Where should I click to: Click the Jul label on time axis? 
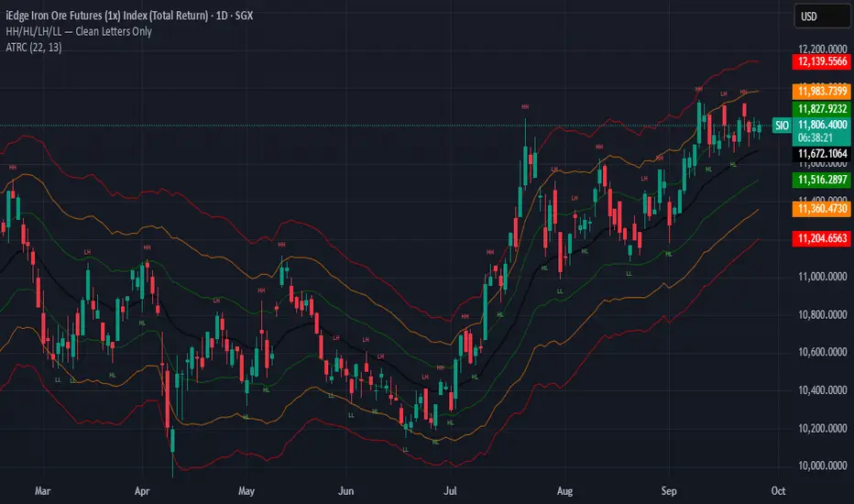450,491
